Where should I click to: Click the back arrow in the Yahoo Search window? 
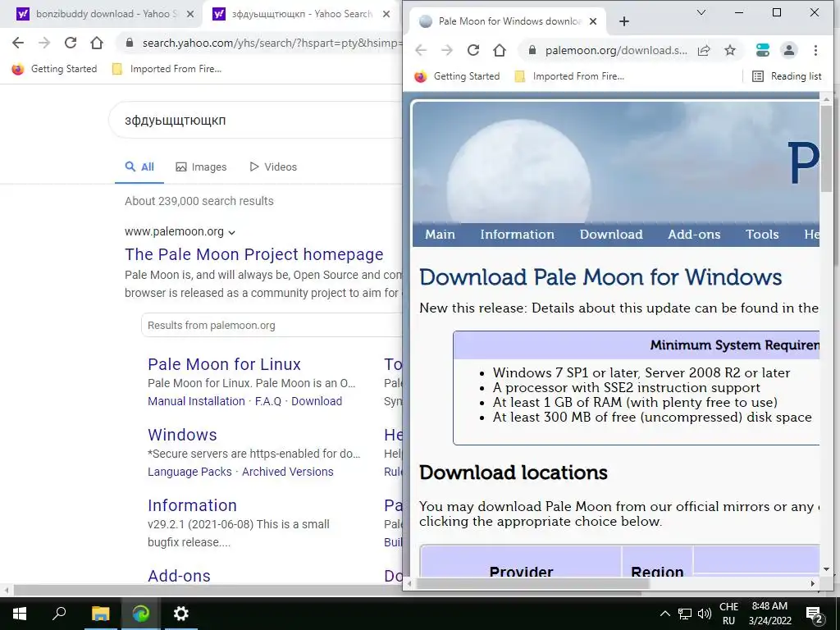[18, 43]
